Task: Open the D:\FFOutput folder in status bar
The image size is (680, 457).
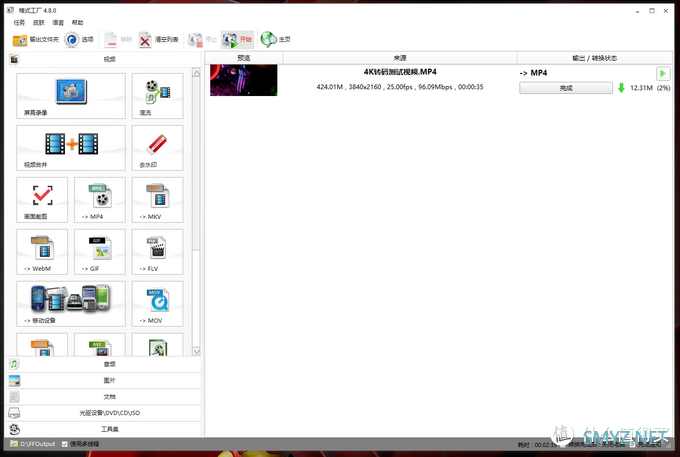Action: point(33,444)
